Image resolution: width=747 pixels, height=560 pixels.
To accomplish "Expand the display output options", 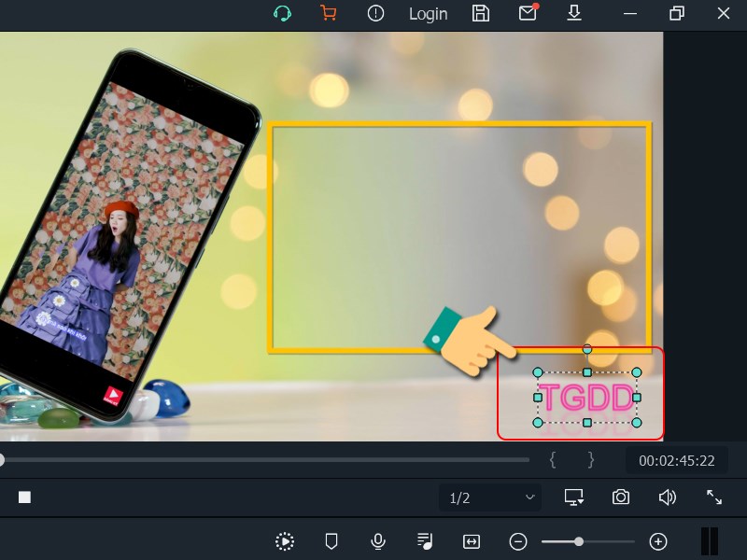I will click(x=574, y=497).
